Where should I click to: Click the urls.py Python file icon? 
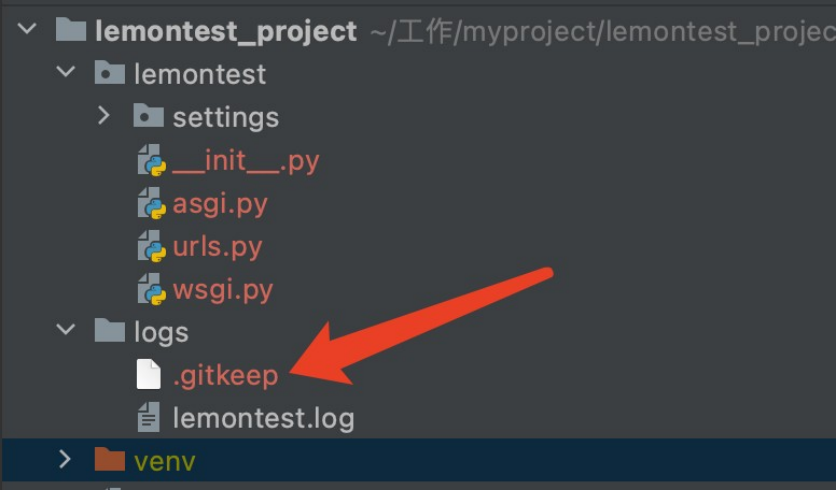pyautogui.click(x=151, y=246)
